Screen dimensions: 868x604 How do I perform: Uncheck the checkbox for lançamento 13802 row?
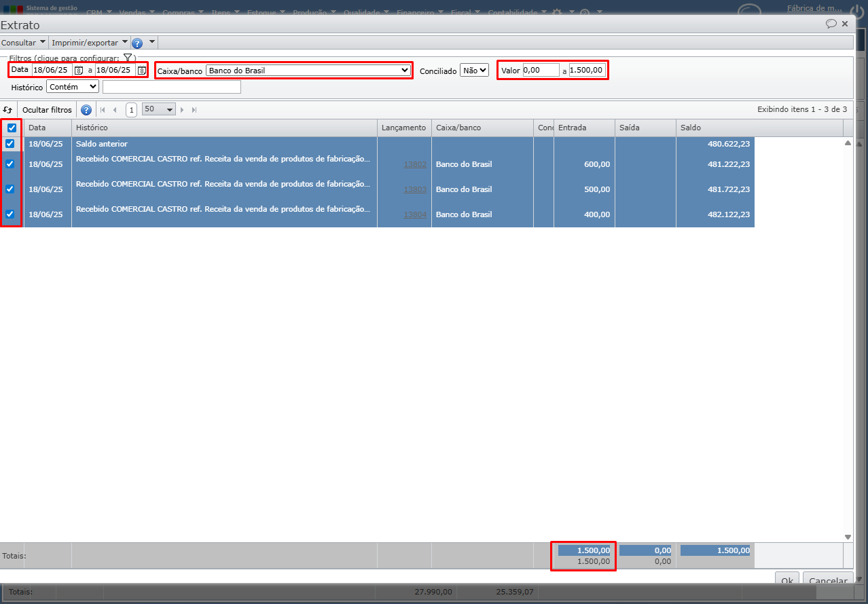(x=10, y=164)
